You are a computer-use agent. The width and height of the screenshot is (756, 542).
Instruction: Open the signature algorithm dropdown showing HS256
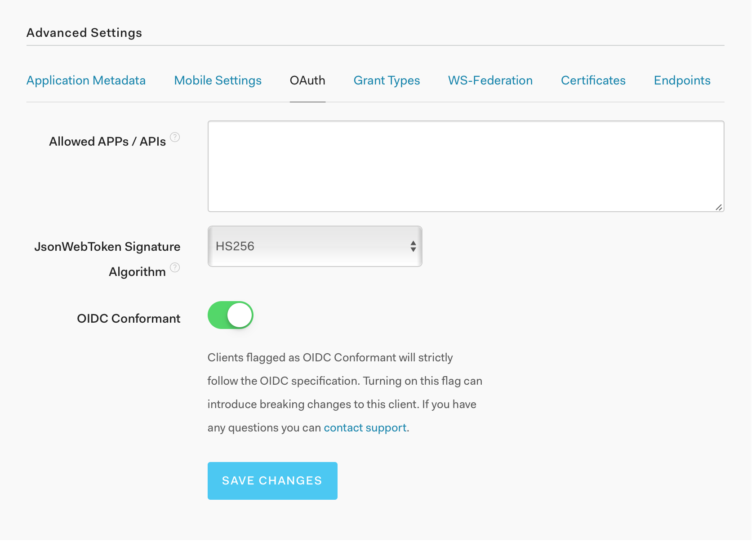click(x=315, y=246)
